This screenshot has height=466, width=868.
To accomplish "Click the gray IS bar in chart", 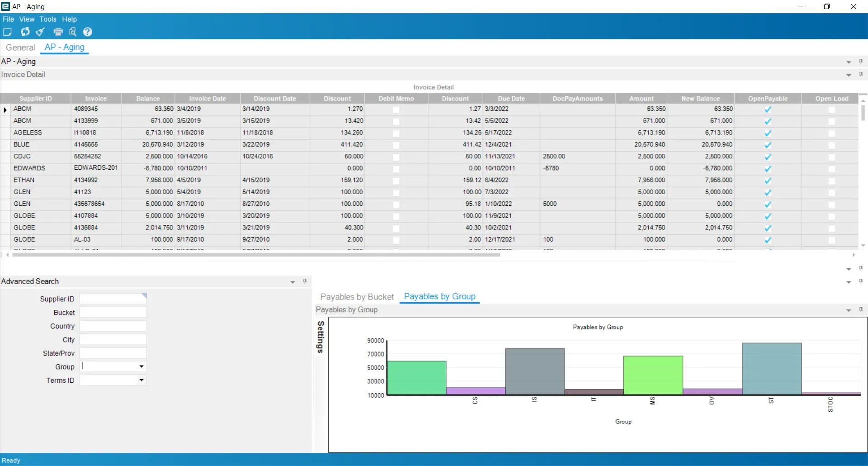I will point(535,371).
